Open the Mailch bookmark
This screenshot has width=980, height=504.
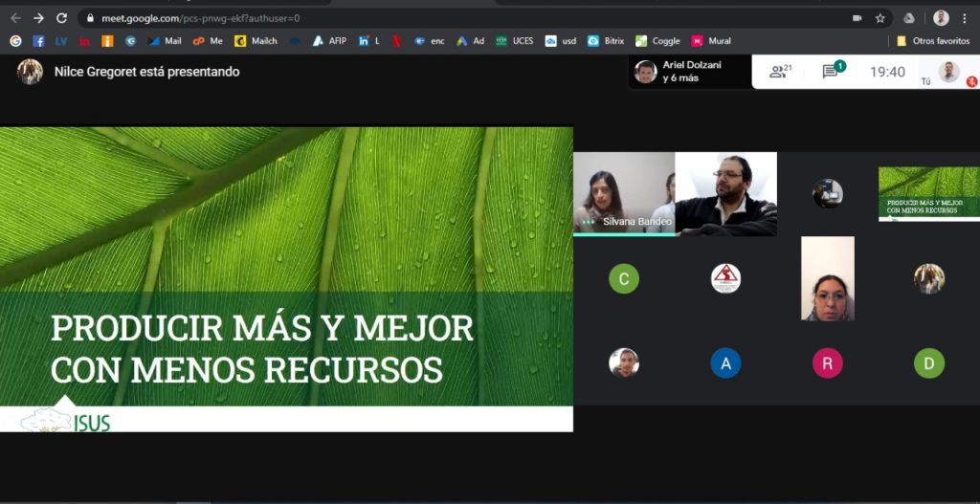pos(256,41)
